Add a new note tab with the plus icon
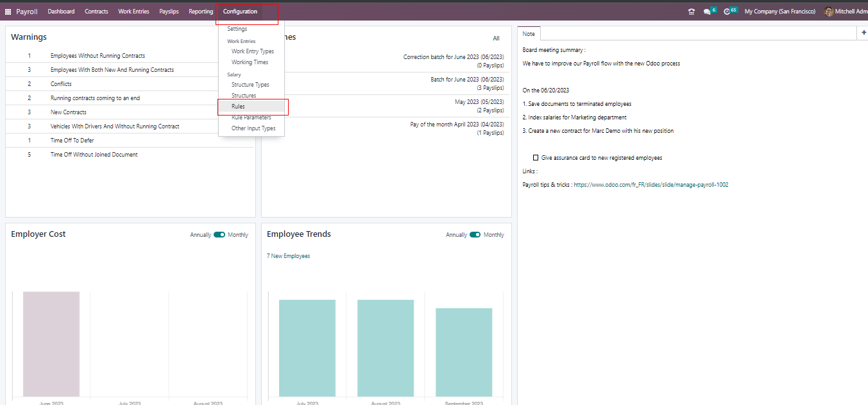868x405 pixels. click(x=864, y=33)
